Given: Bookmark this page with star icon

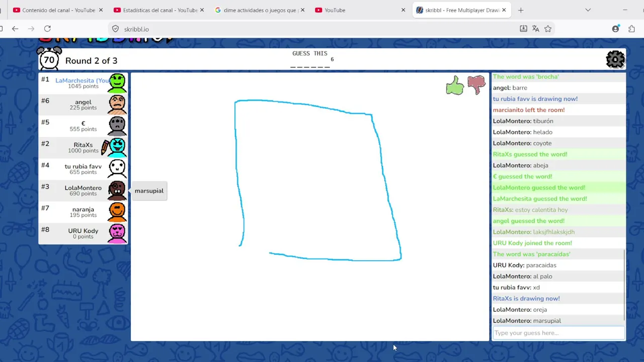Looking at the screenshot, I should tap(548, 29).
